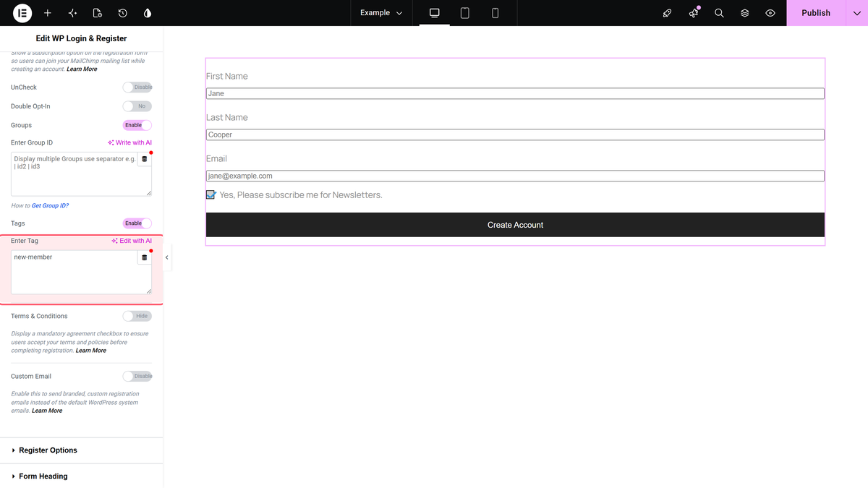Open the Get Group ID link
The image size is (868, 488).
coord(50,206)
